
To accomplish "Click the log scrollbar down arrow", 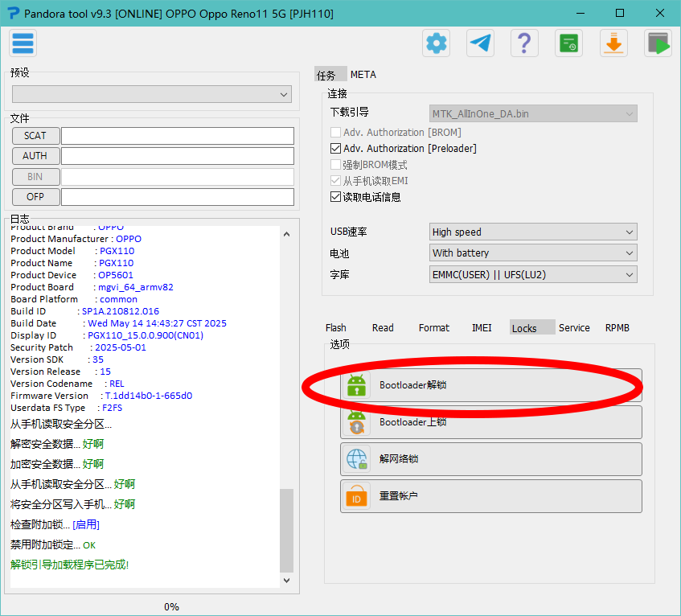I will (287, 581).
